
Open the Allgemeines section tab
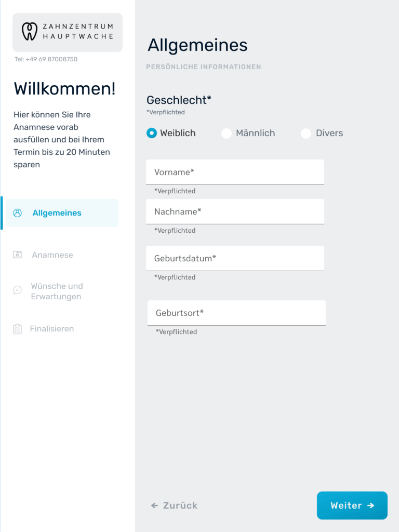coord(57,213)
